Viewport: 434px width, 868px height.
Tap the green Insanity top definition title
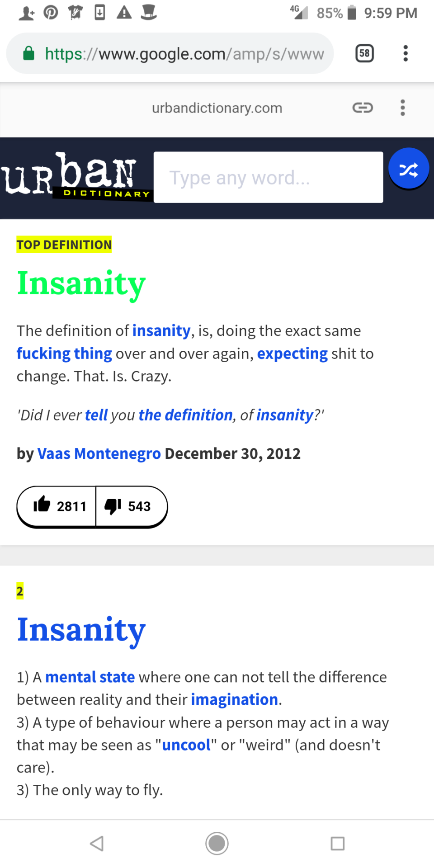[81, 283]
